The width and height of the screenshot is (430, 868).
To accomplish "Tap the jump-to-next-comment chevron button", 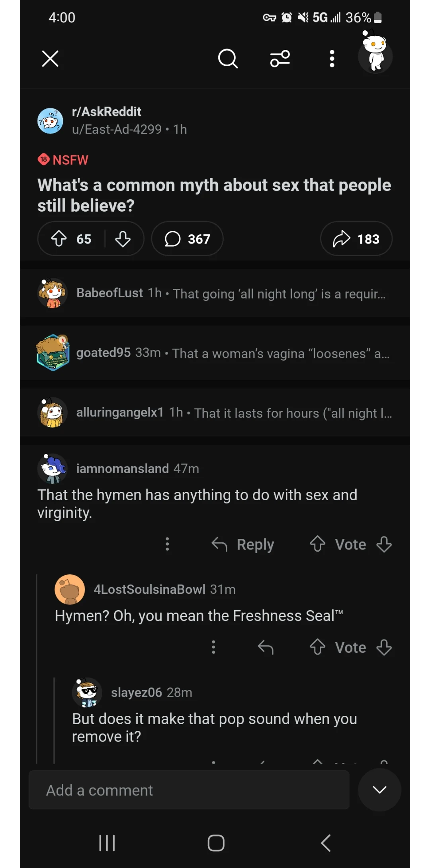I will point(379,790).
